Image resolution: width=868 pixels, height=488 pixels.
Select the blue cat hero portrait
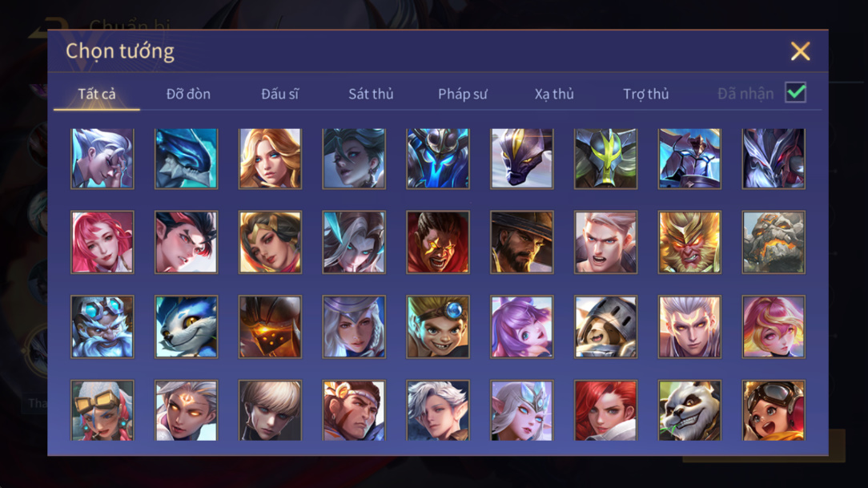[x=186, y=326]
